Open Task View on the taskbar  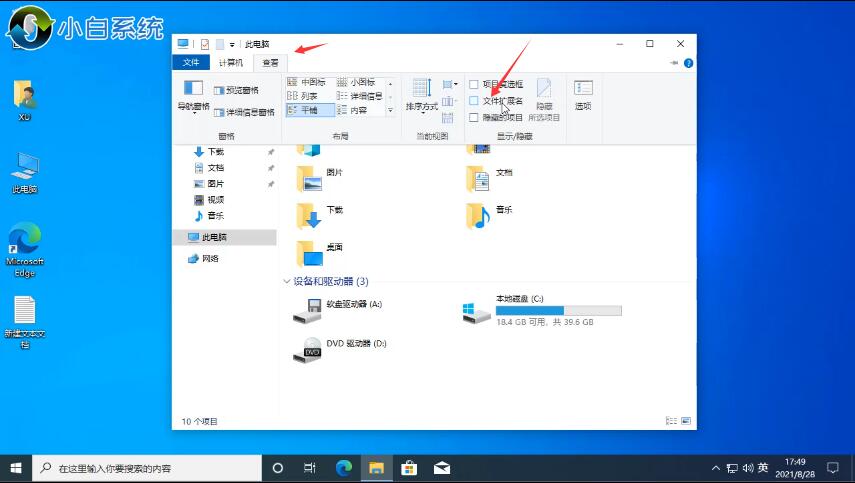click(x=310, y=468)
